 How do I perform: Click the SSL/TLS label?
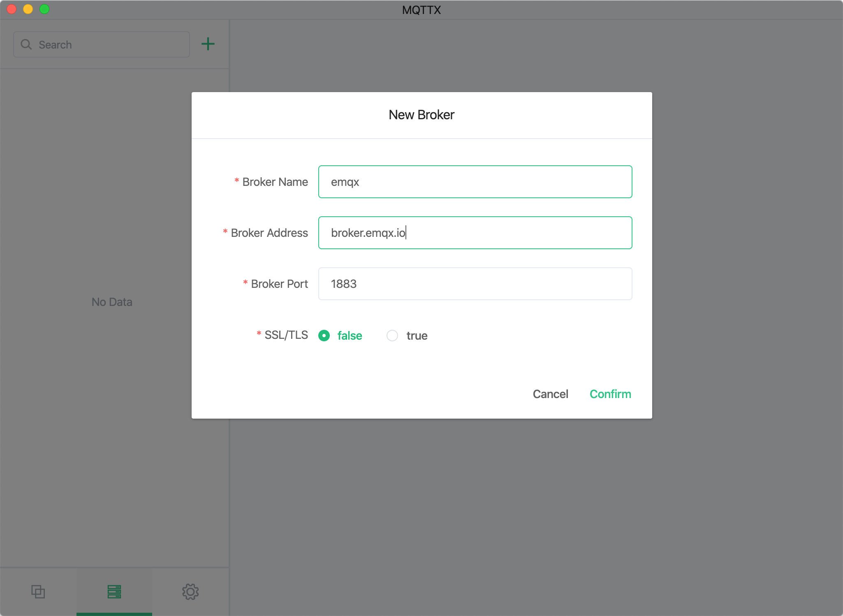(286, 335)
